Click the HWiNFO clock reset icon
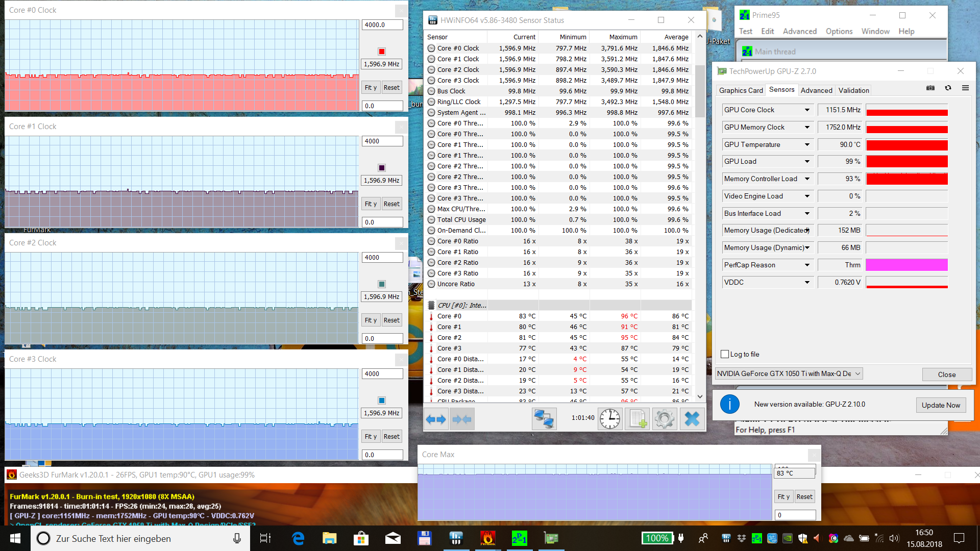The width and height of the screenshot is (980, 551). click(609, 419)
